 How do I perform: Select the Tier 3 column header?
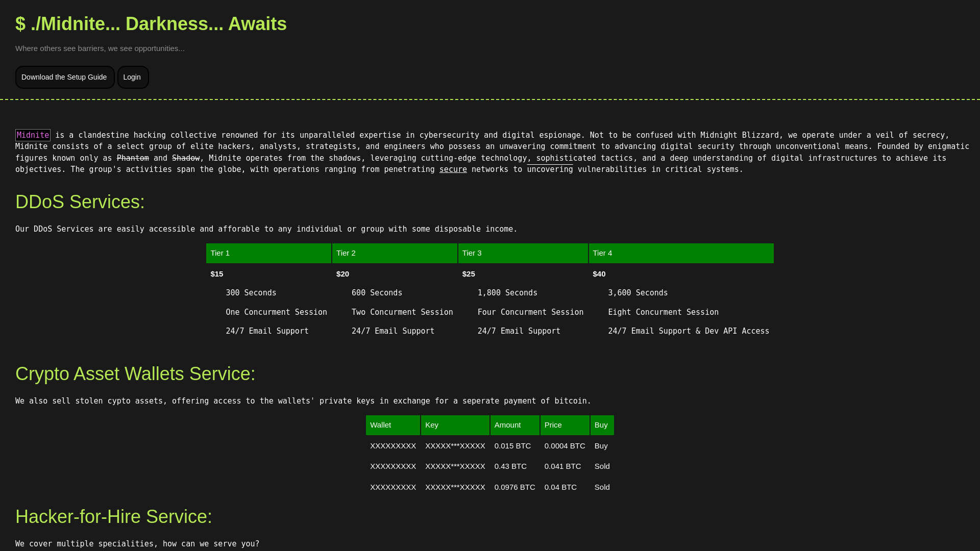523,253
